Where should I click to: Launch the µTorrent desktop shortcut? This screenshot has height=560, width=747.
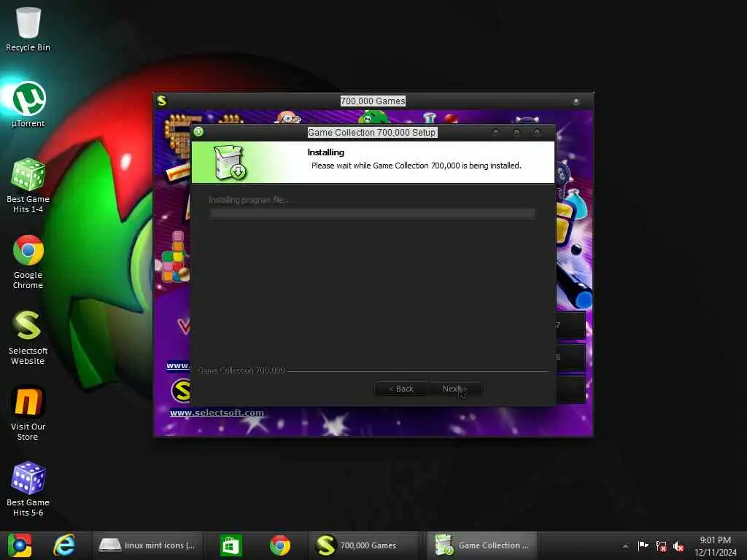point(28,105)
